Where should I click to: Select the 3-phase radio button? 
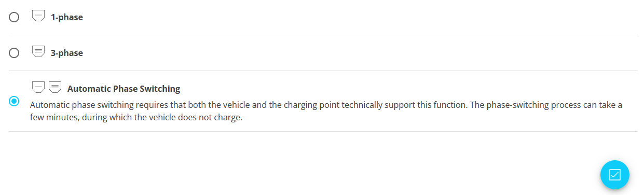tap(15, 53)
